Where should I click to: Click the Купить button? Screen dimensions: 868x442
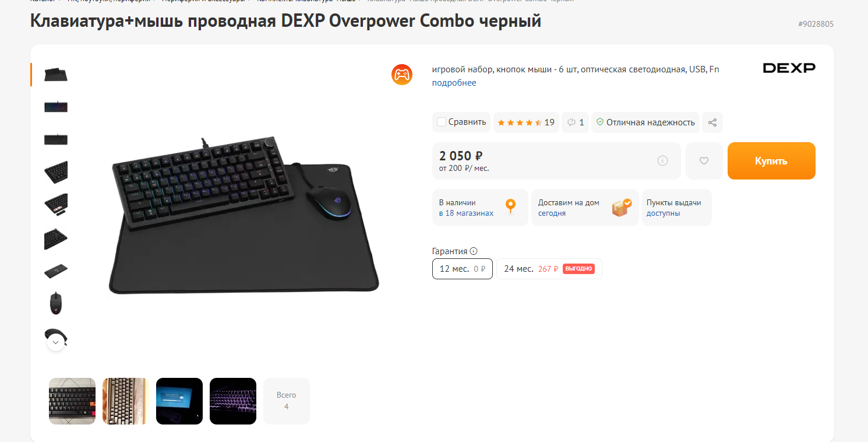771,161
